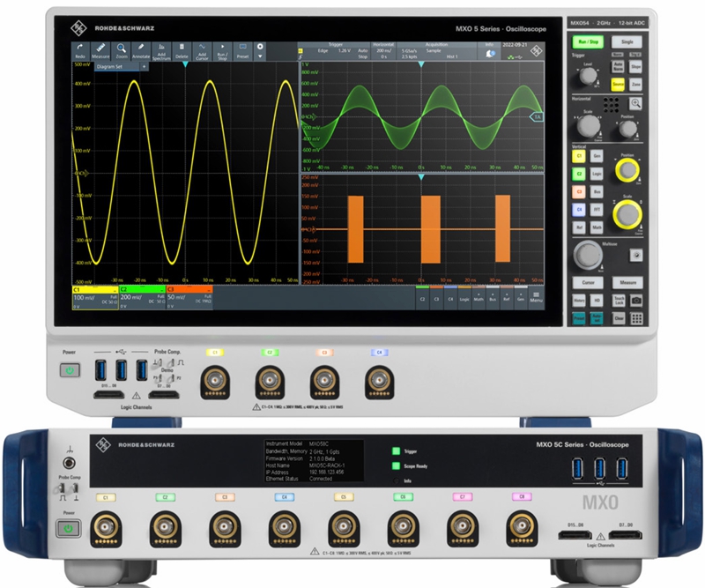Image resolution: width=705 pixels, height=588 pixels.
Task: Click the Multiuse rotary knob
Action: [x=587, y=255]
